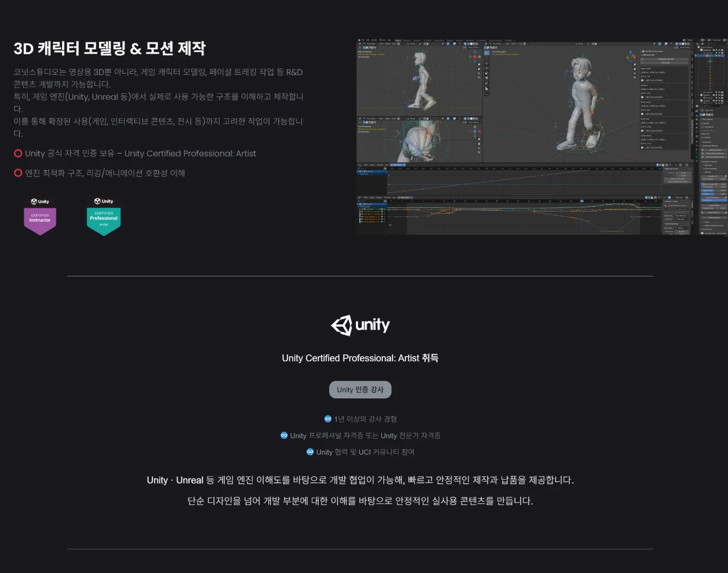Click the line 엔진 최적화 구조, 리깅/애니메이션 호환성 이해
The width and height of the screenshot is (728, 573).
105,173
